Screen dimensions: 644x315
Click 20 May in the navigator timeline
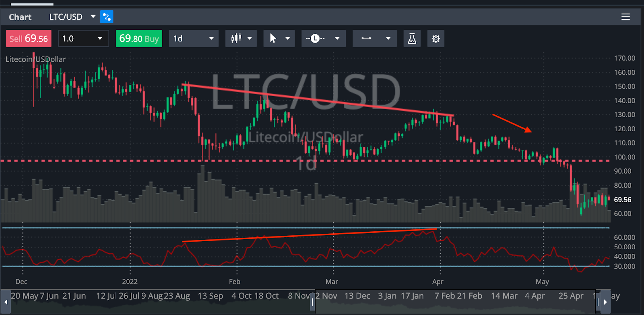(25, 296)
